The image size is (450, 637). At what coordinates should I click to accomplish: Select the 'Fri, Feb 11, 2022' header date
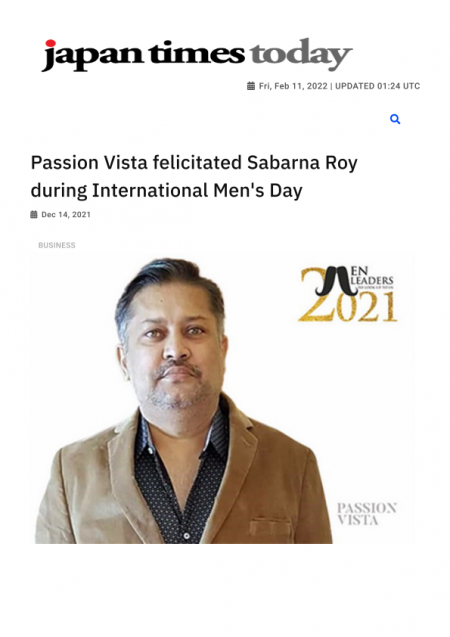pyautogui.click(x=293, y=86)
